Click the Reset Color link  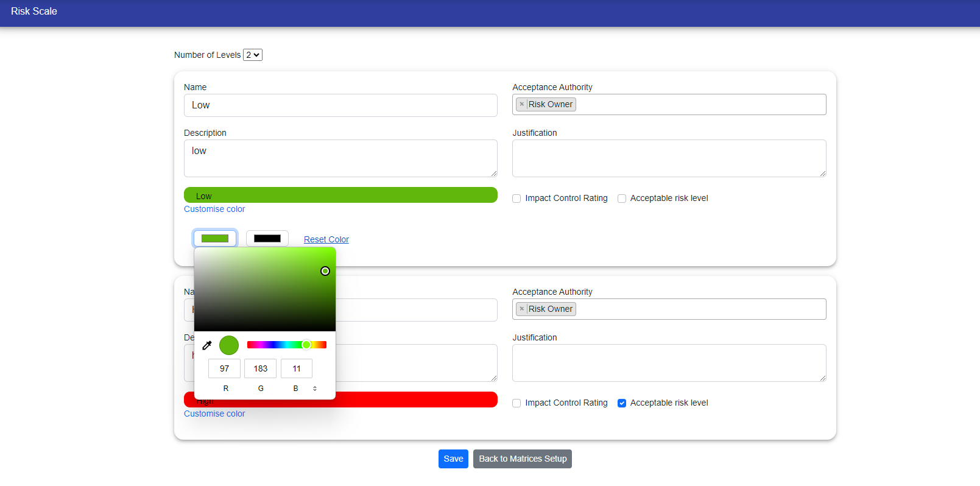[326, 239]
